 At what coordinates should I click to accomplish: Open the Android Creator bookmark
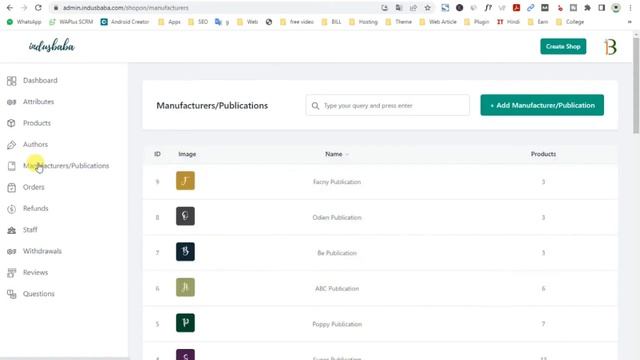tap(125, 22)
